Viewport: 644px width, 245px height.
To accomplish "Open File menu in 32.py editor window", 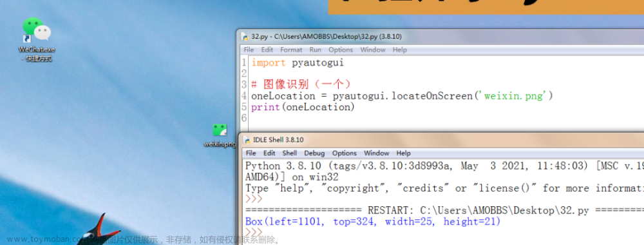I will [249, 50].
